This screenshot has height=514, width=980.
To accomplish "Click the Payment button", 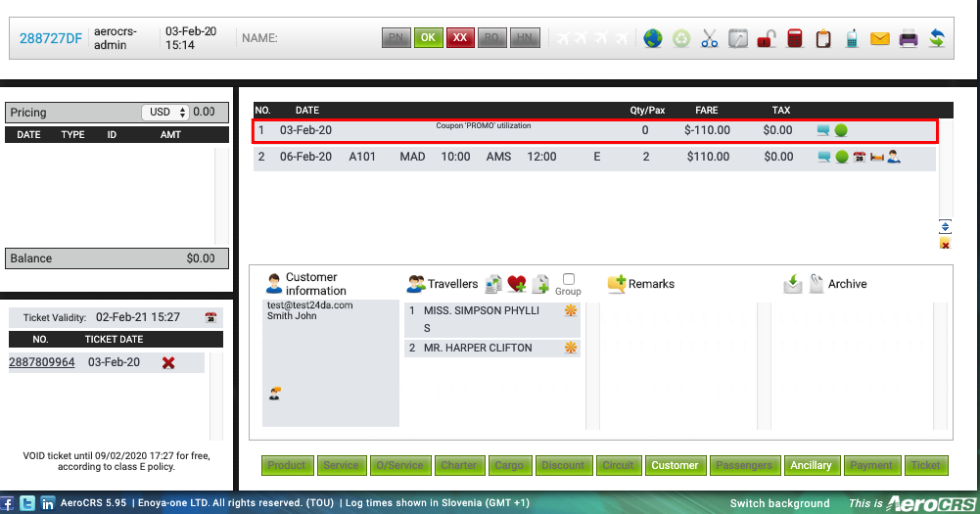I will click(871, 465).
